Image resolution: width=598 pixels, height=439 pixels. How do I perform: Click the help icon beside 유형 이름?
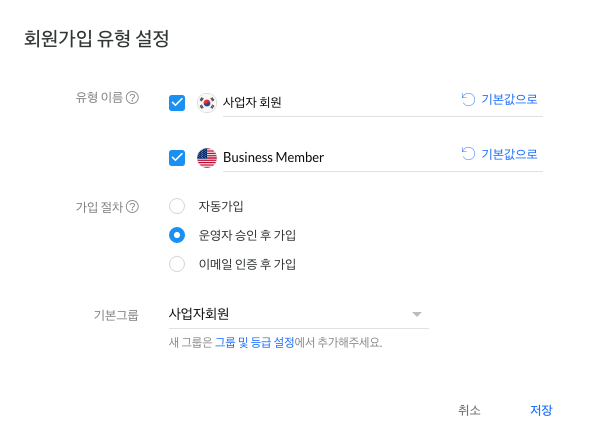[x=132, y=98]
